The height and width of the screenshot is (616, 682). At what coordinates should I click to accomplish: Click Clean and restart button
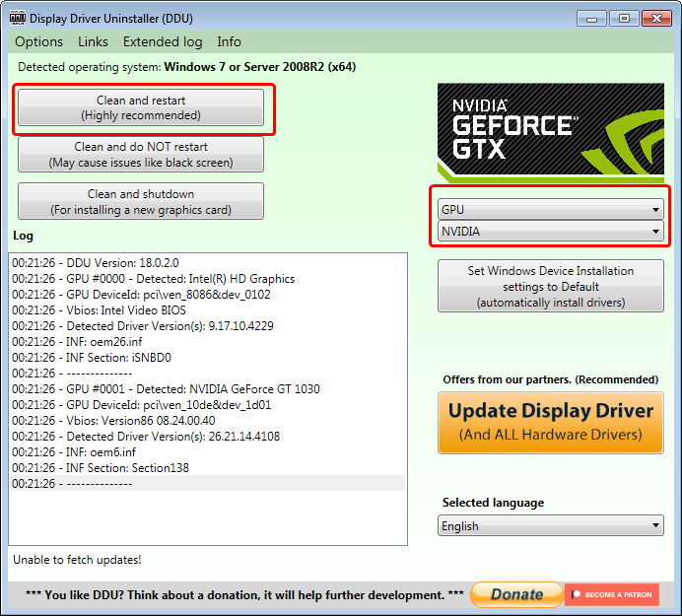click(x=141, y=107)
